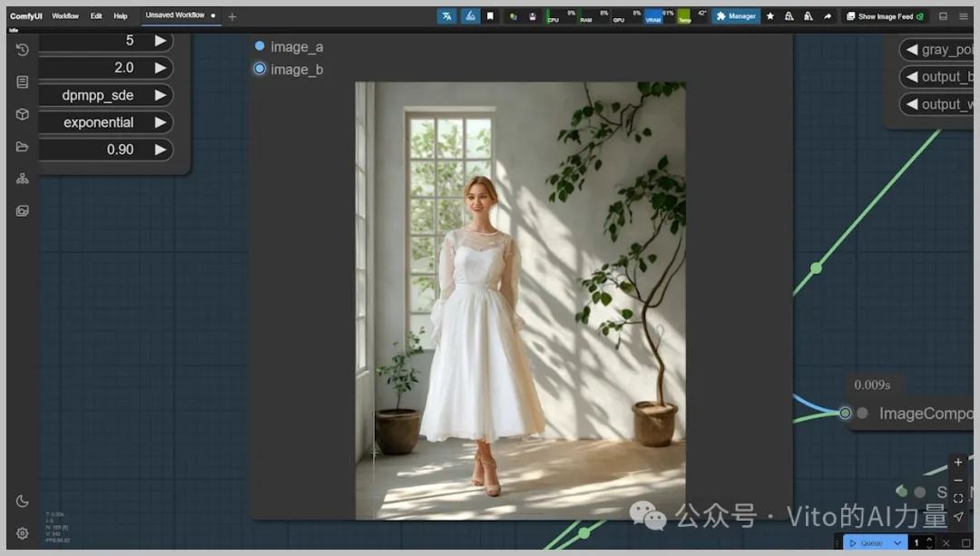980x556 pixels.
Task: Increment the value 5 using right arrow
Action: pos(160,41)
